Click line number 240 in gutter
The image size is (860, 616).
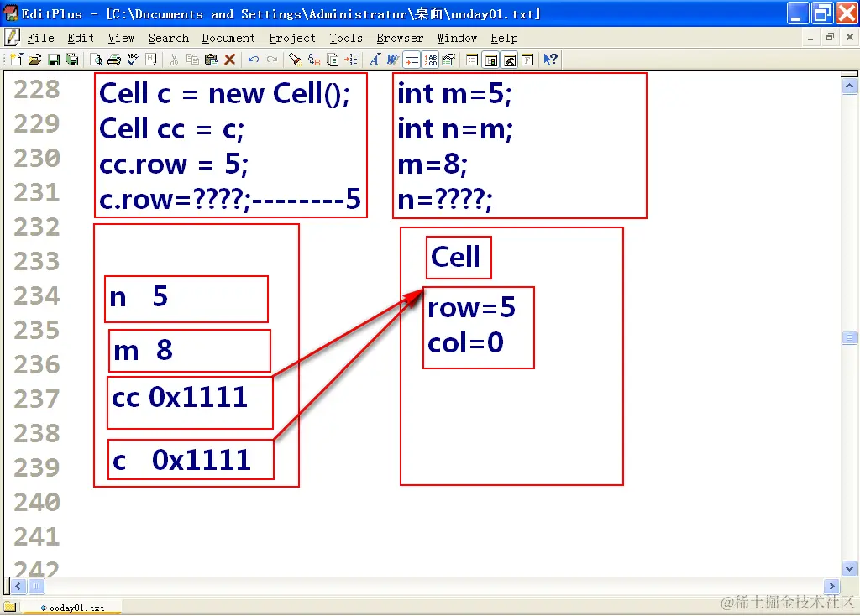[x=37, y=502]
